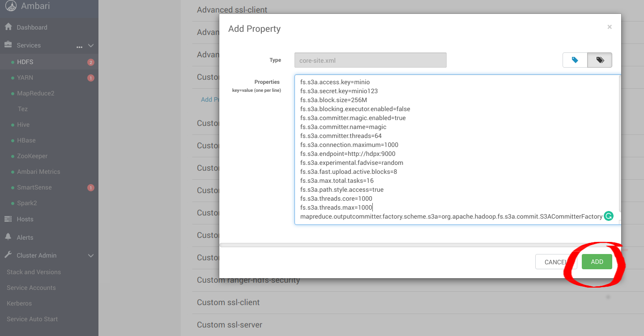
Task: Switch to bulk tags property mode icon
Action: click(x=600, y=60)
